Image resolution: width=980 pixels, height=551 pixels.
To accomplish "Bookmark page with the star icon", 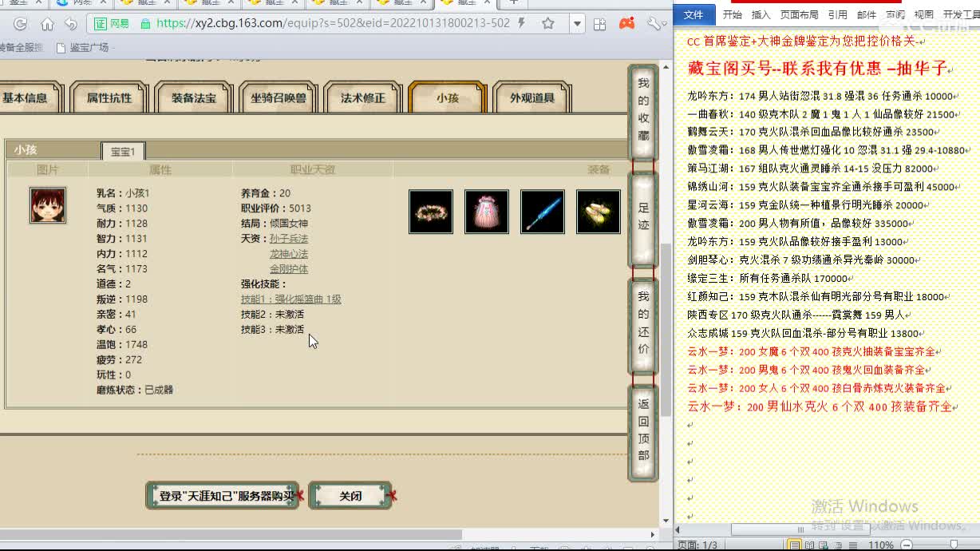I will (x=548, y=24).
